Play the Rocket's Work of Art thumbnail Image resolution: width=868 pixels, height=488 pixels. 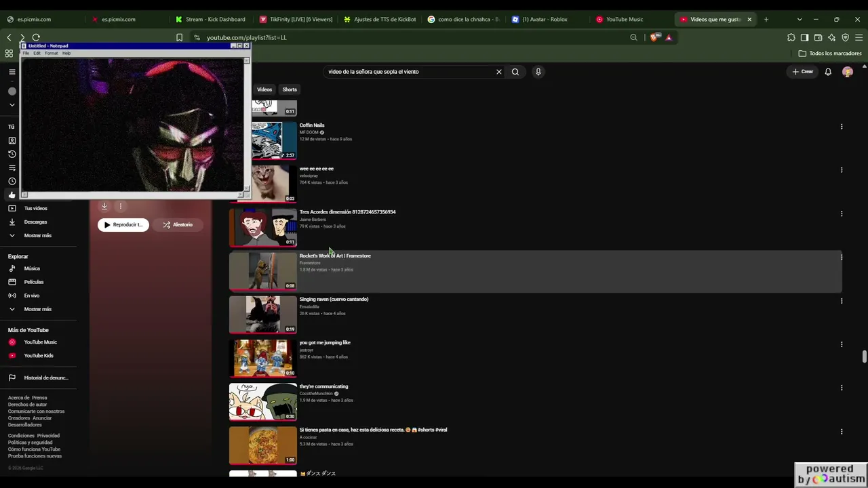263,271
